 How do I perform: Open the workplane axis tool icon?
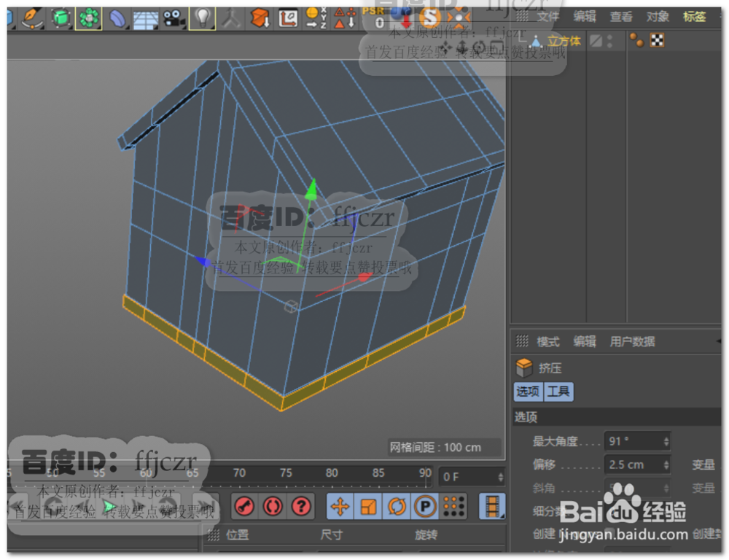[288, 19]
